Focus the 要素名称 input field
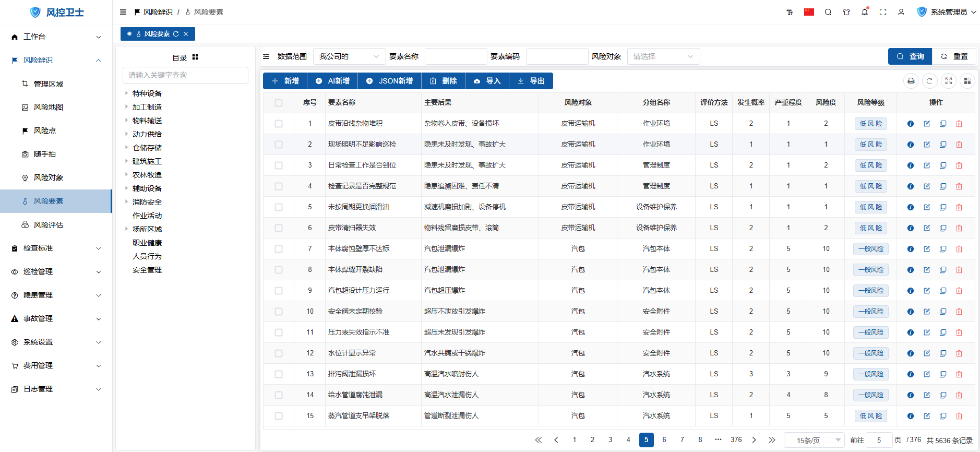Viewport: 980px width, 452px height. click(x=456, y=56)
